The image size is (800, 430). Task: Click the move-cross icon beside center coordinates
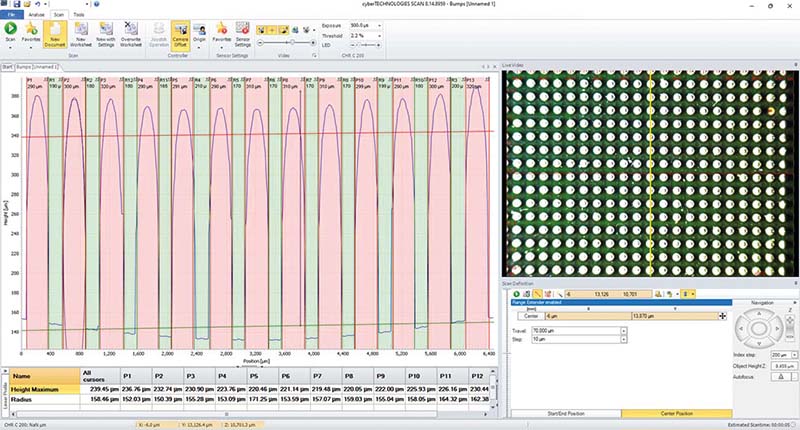click(722, 316)
